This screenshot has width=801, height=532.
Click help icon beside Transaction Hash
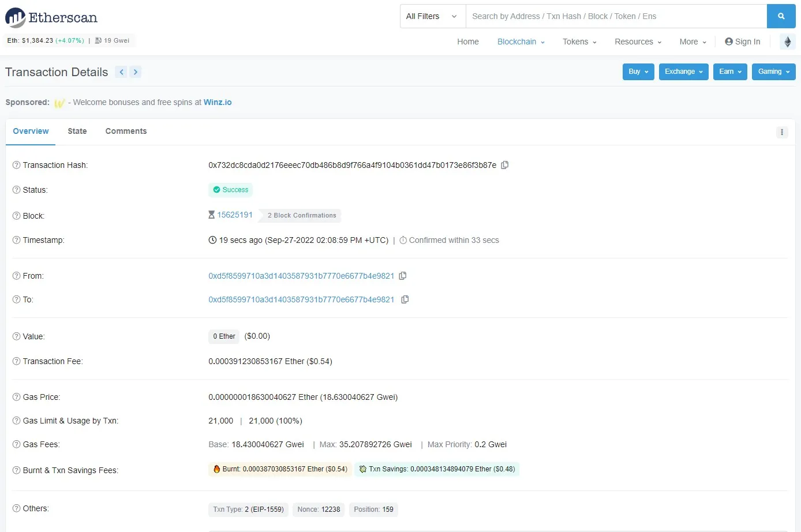16,165
